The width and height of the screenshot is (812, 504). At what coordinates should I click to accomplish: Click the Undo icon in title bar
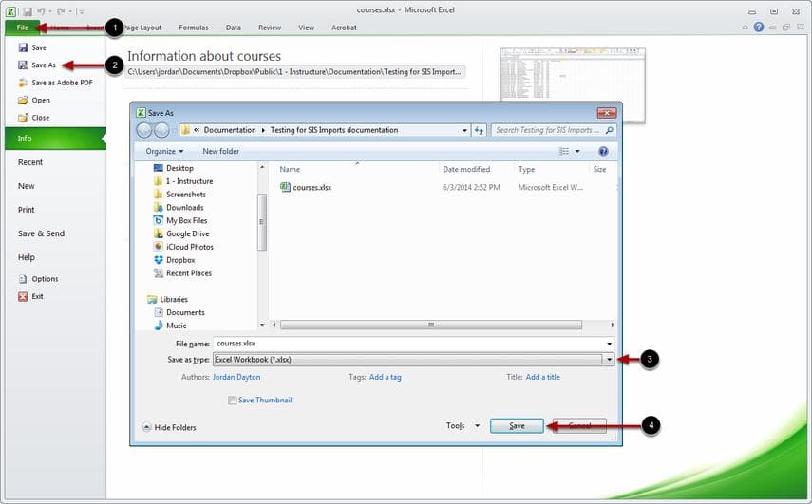(41, 10)
